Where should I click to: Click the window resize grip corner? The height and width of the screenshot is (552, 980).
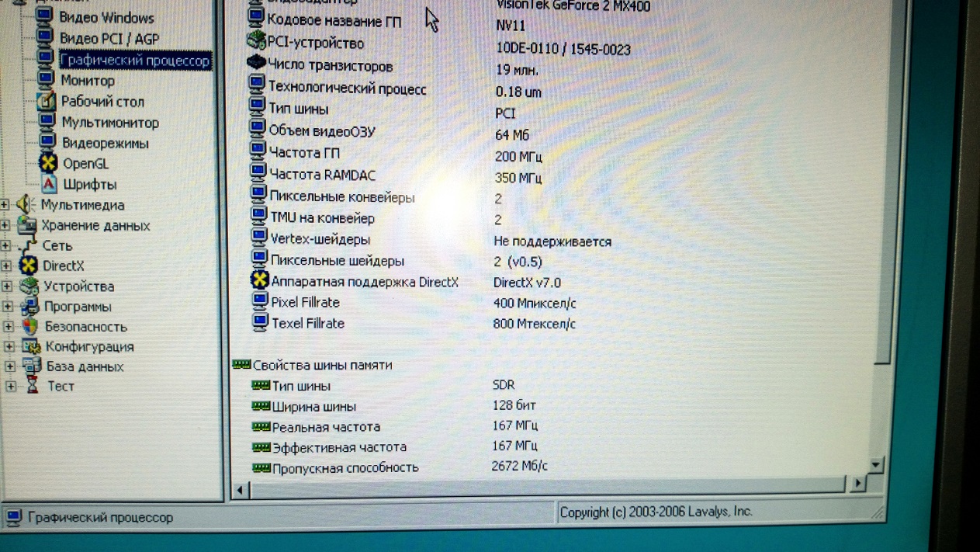877,512
